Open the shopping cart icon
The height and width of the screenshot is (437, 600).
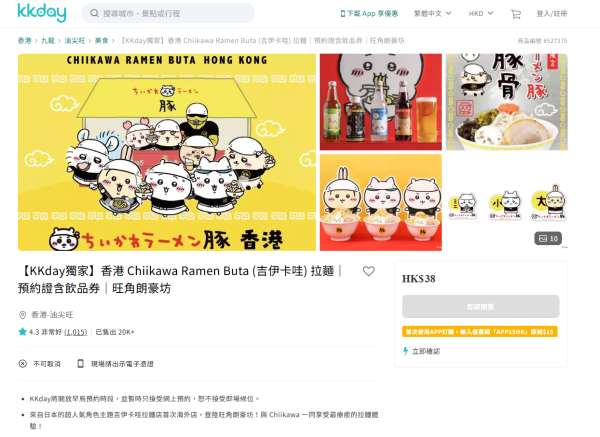516,14
